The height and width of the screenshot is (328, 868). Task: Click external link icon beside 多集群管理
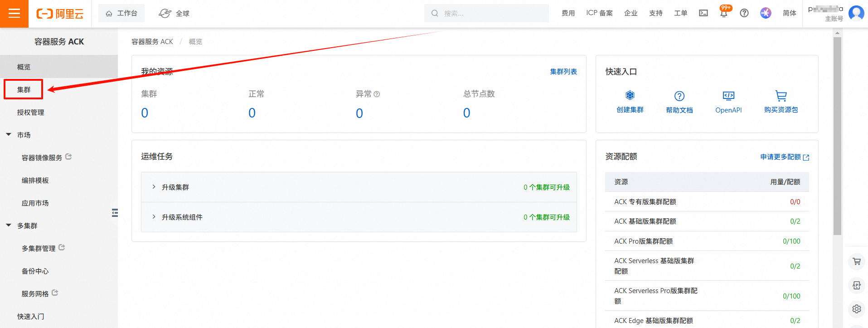(62, 247)
